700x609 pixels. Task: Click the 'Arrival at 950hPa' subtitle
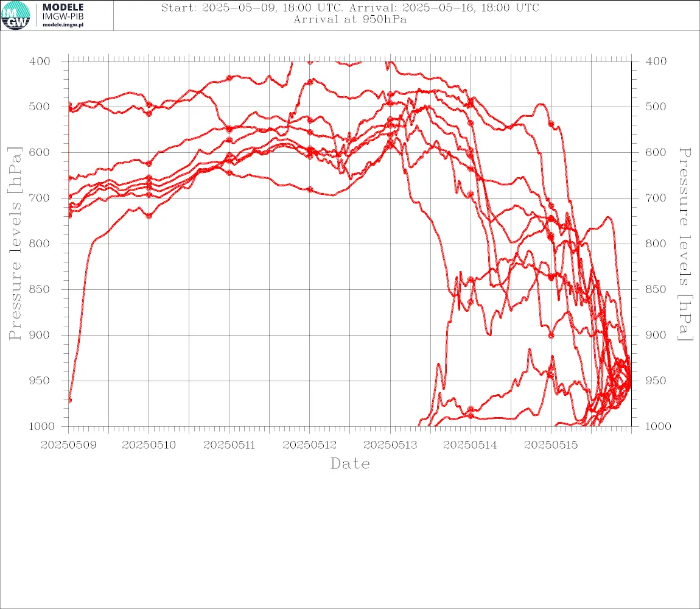(350, 19)
